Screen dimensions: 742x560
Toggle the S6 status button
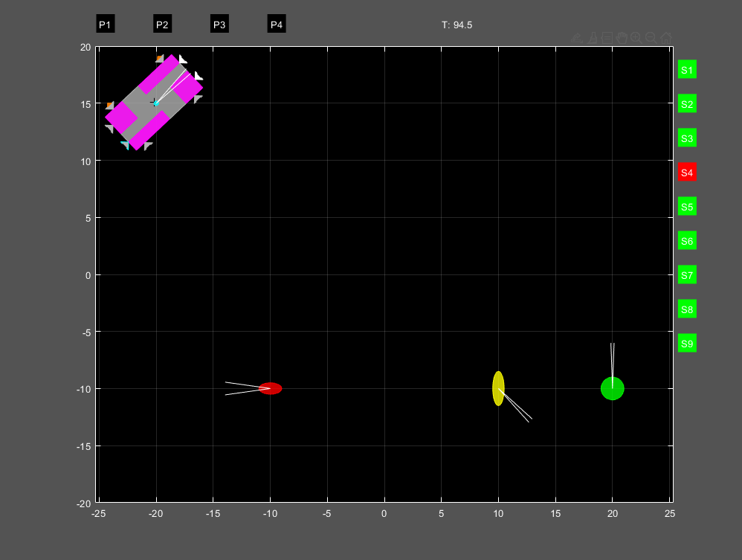[687, 241]
